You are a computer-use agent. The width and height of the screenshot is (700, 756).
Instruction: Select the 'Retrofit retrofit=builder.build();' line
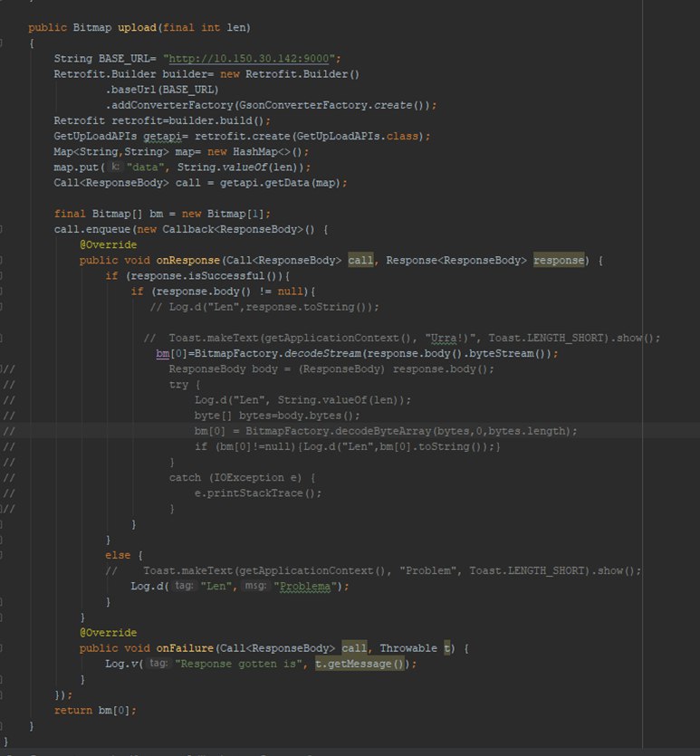pos(162,120)
